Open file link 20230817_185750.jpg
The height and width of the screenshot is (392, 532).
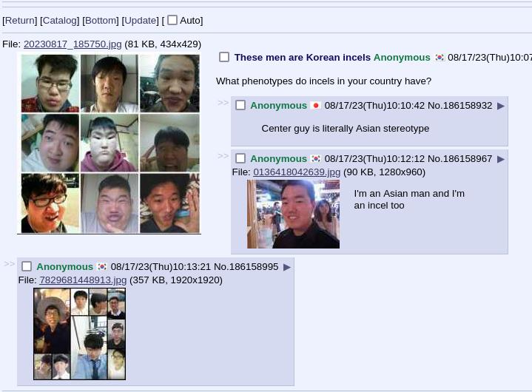[73, 44]
